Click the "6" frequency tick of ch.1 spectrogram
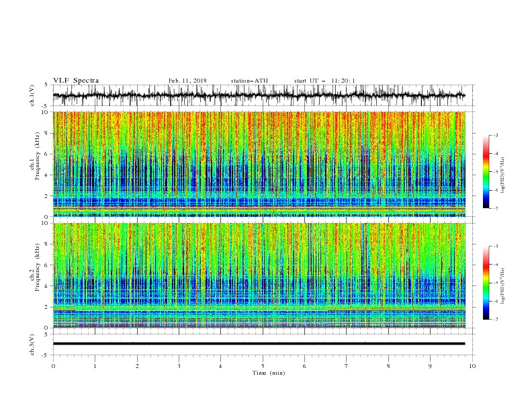The width and height of the screenshot is (532, 411). point(48,154)
